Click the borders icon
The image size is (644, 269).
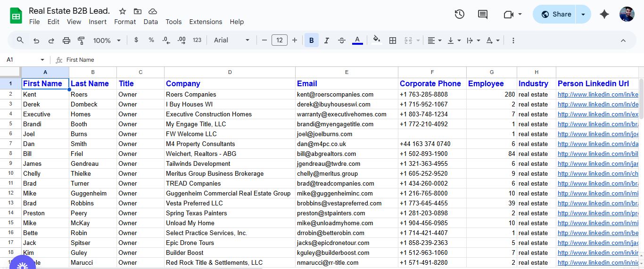point(392,41)
